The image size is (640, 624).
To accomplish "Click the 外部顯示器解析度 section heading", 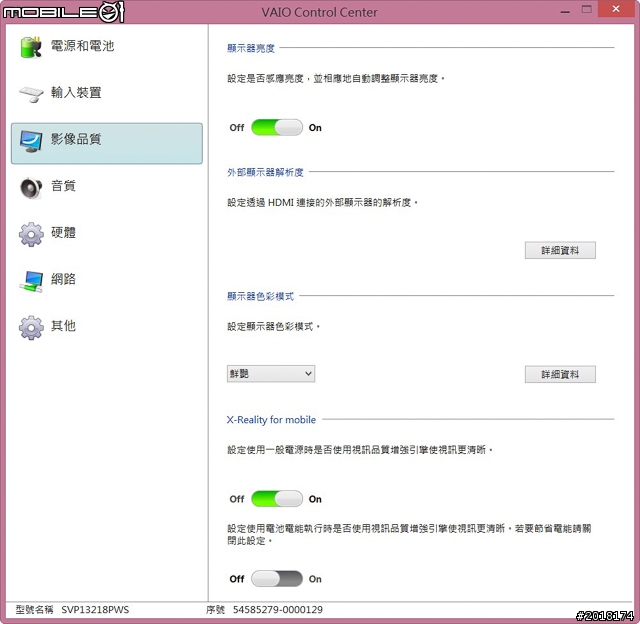I will [265, 172].
